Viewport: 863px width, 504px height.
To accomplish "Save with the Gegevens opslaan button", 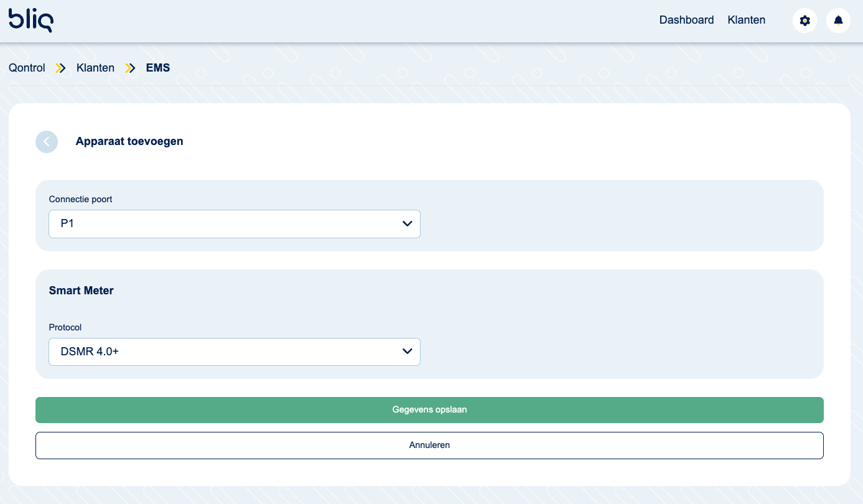I will point(429,410).
